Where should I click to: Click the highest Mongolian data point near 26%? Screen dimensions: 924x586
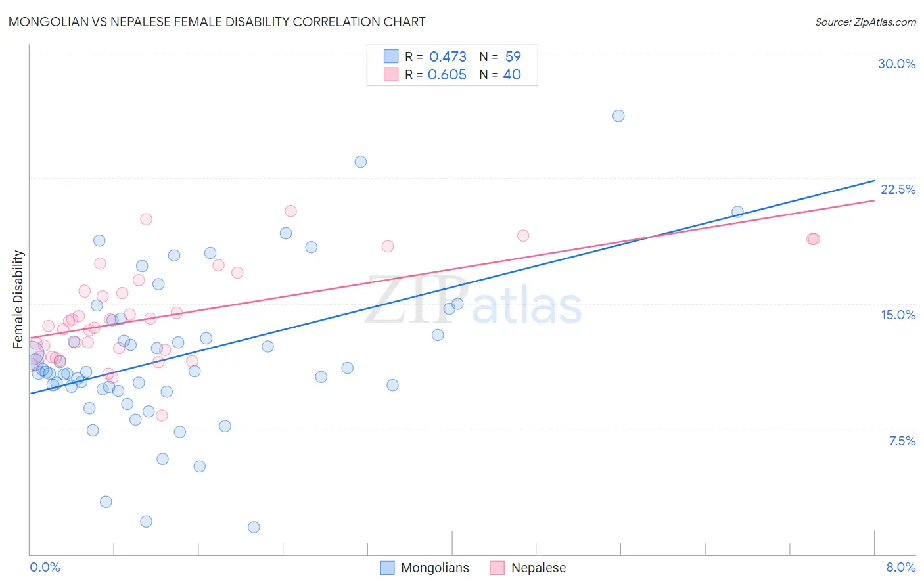(618, 116)
